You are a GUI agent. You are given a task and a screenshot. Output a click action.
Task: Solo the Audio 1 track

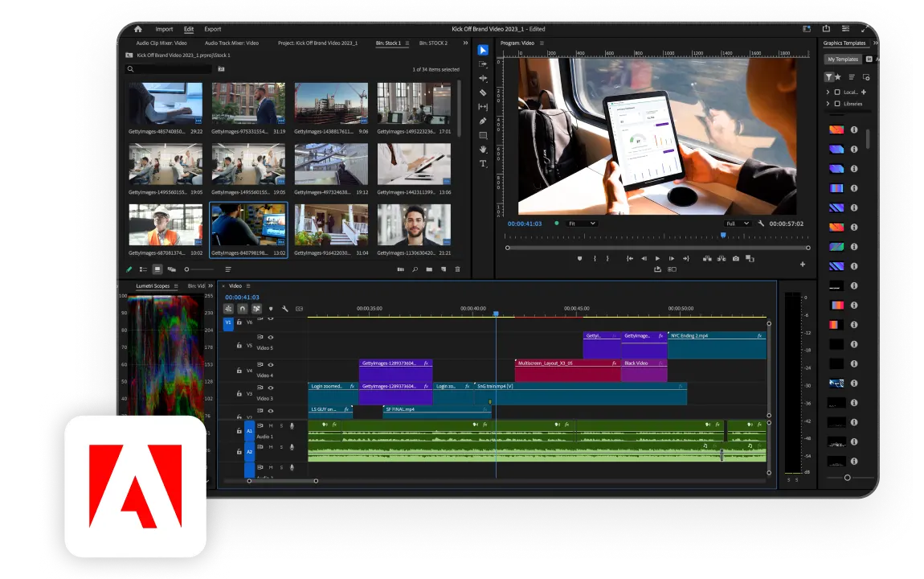pos(282,425)
